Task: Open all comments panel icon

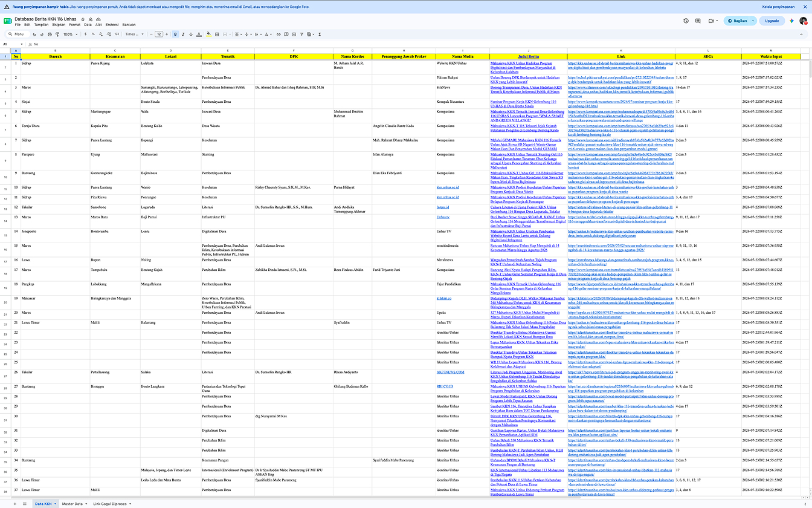Action: [698, 21]
